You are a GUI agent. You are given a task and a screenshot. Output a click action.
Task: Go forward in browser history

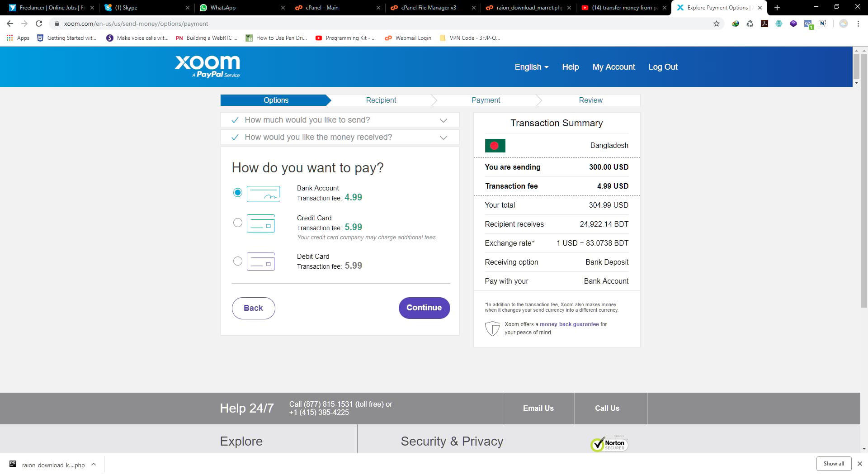tap(24, 24)
